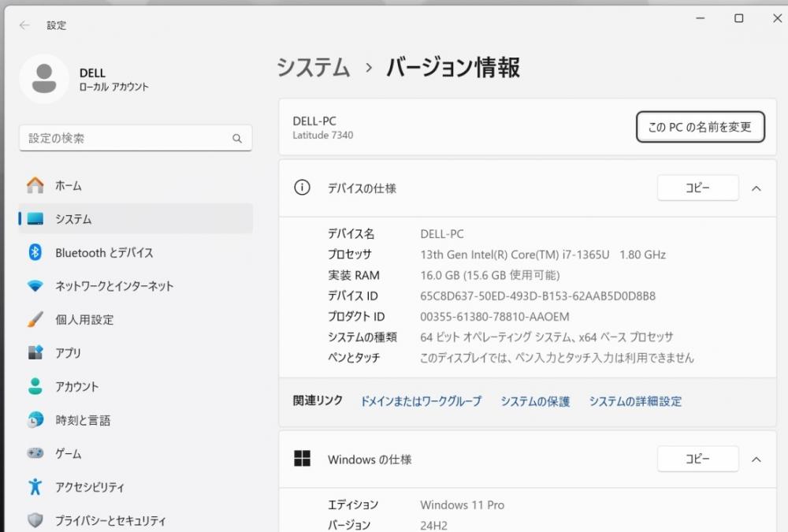Click the DELL ローカル アカウント name
Image resolution: width=788 pixels, height=532 pixels.
114,80
